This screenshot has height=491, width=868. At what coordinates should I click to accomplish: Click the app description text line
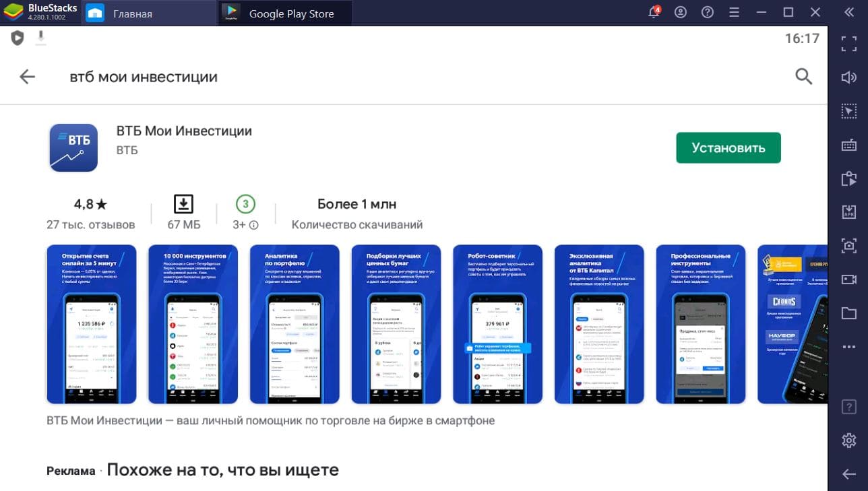(271, 420)
